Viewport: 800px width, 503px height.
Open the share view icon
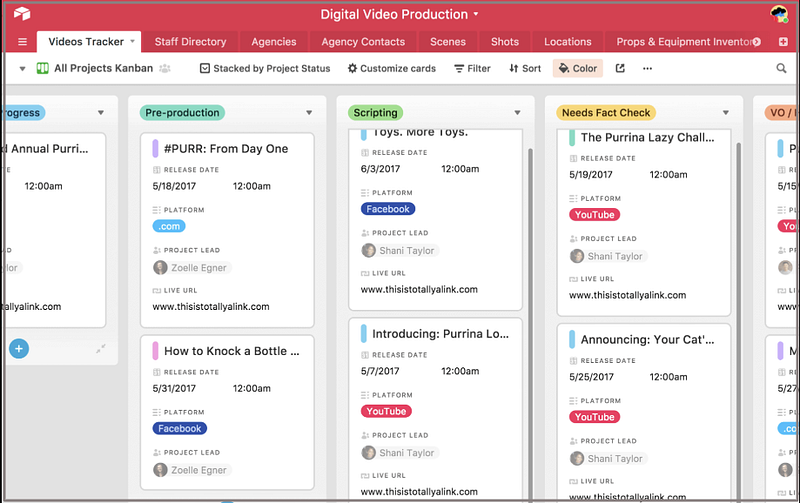click(x=620, y=68)
